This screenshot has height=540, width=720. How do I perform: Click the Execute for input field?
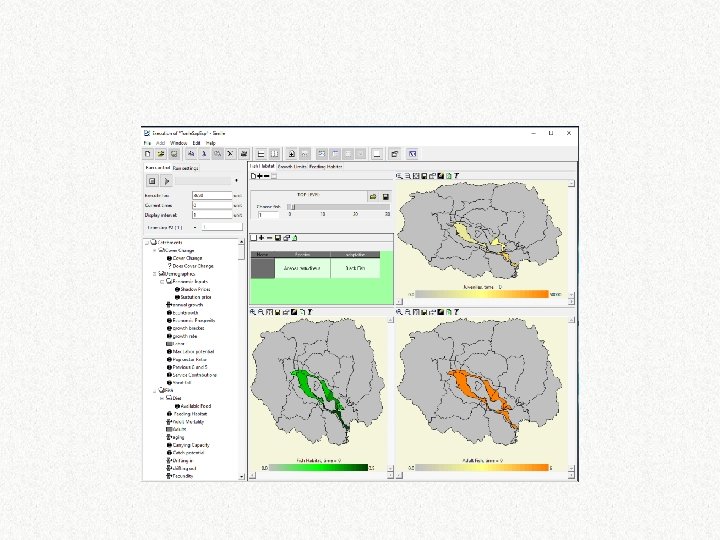(212, 195)
